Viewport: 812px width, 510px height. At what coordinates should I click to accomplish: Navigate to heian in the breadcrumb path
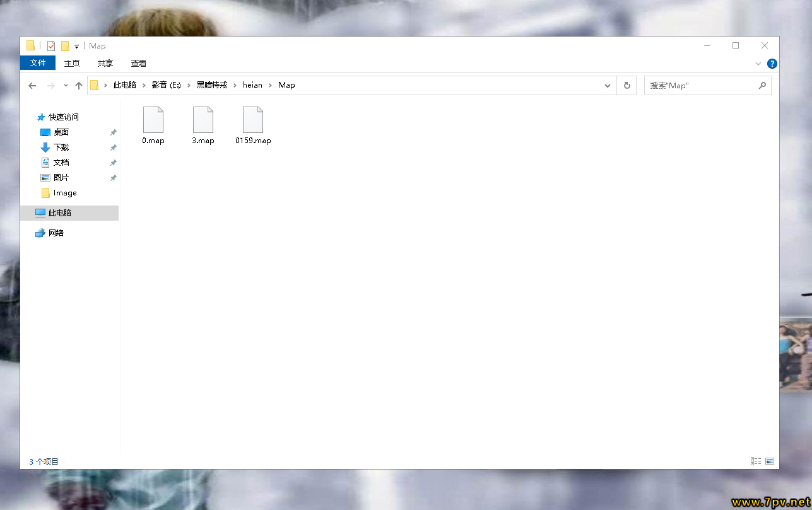[x=252, y=85]
